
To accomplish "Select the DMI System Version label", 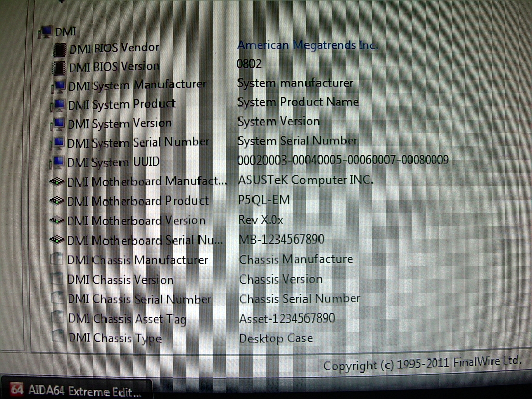I will (120, 124).
